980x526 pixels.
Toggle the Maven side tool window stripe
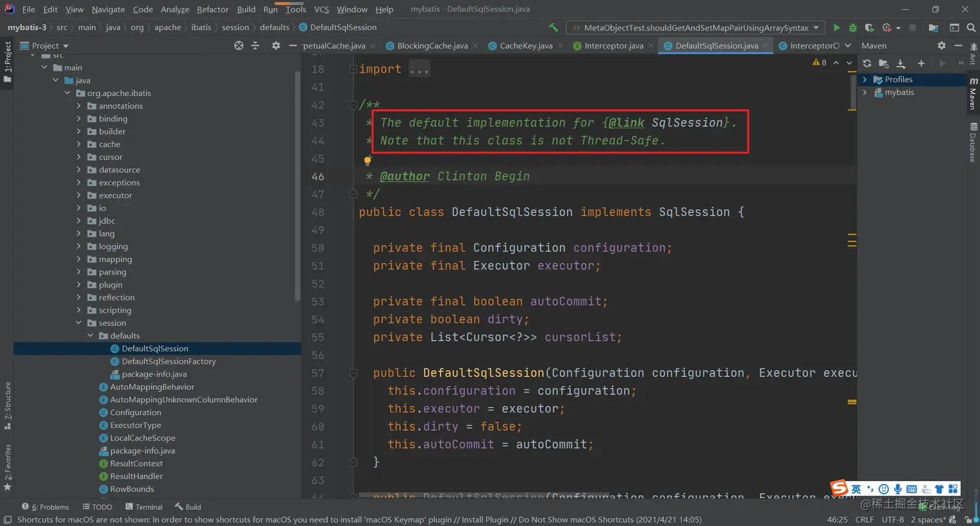[973, 93]
